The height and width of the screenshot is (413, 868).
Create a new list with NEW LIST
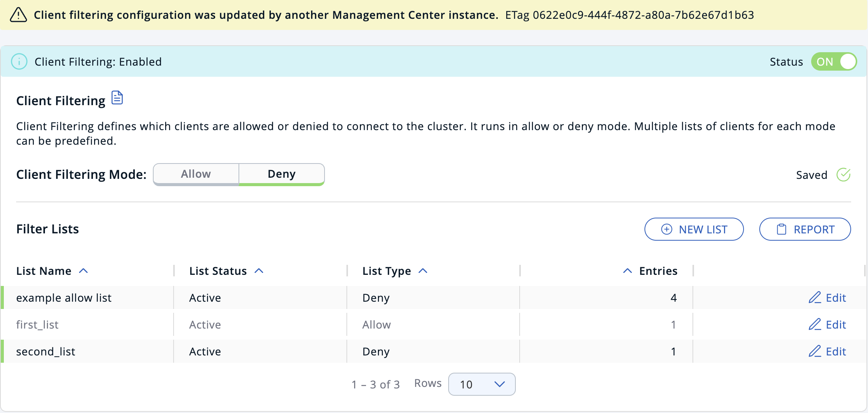(x=694, y=229)
